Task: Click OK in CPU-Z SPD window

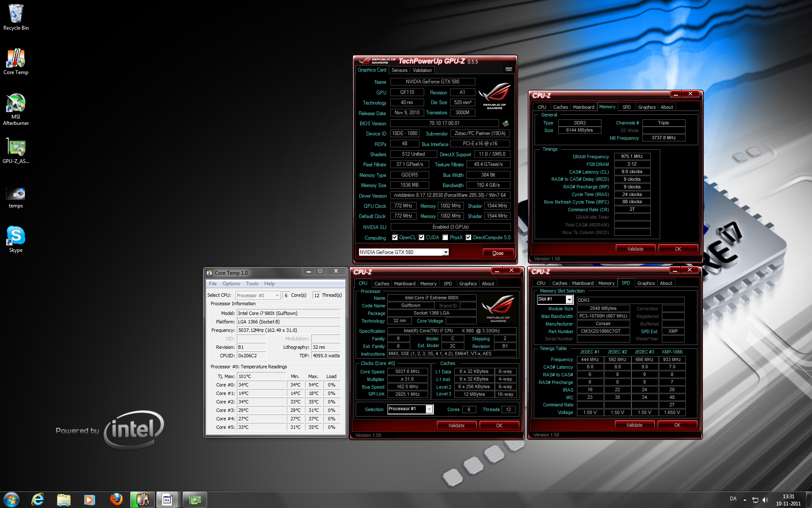Action: [x=677, y=425]
